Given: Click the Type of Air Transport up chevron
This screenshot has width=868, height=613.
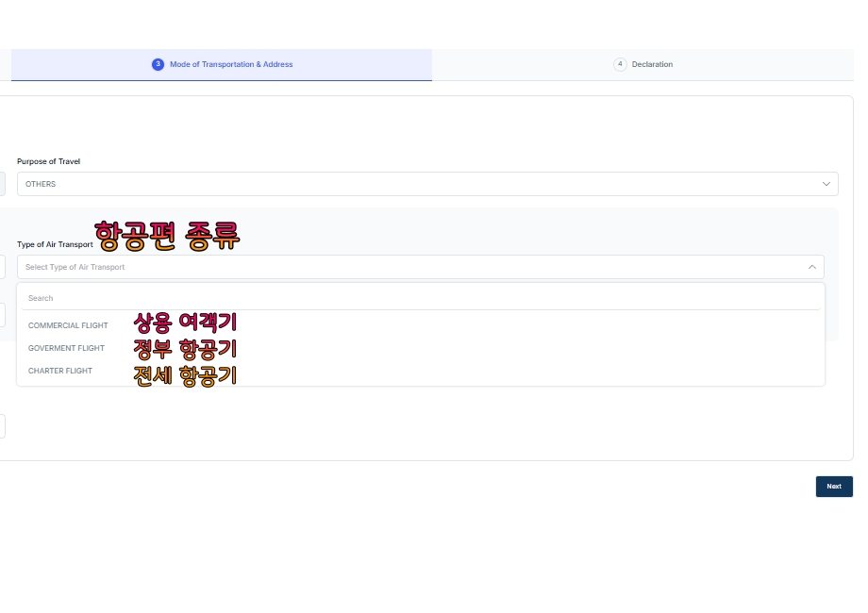Looking at the screenshot, I should [811, 267].
